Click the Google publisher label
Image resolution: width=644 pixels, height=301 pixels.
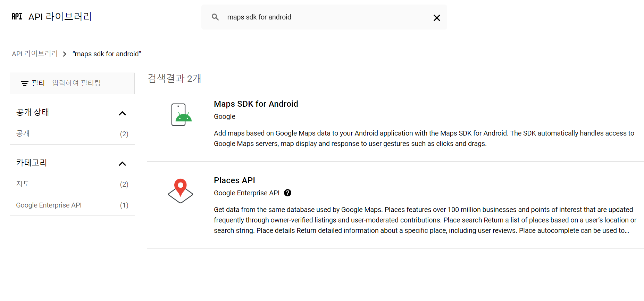(x=225, y=116)
